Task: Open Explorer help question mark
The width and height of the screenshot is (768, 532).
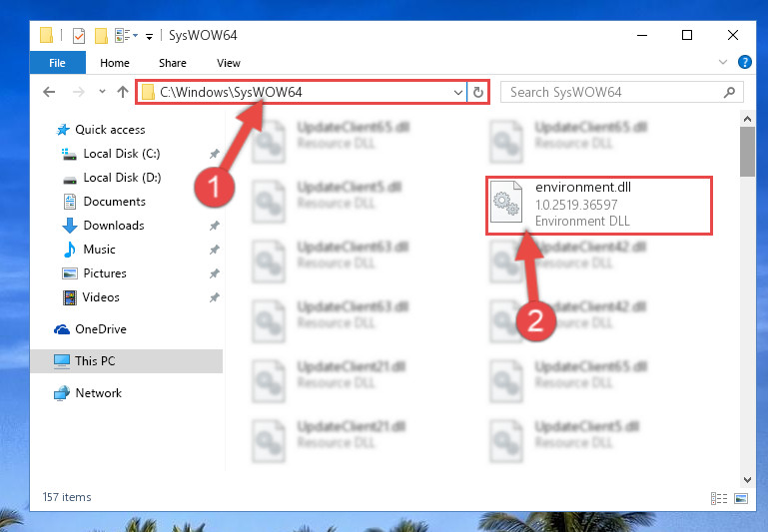Action: click(744, 62)
